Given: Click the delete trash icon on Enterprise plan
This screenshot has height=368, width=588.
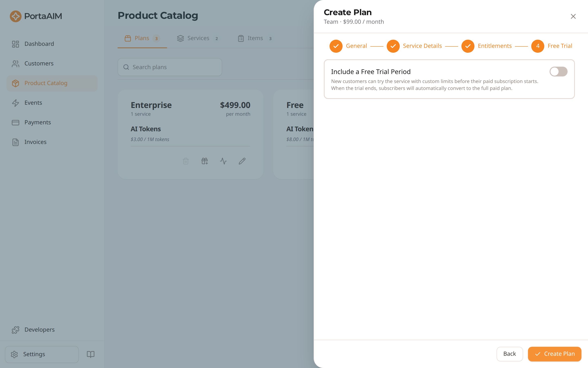Looking at the screenshot, I should (186, 161).
